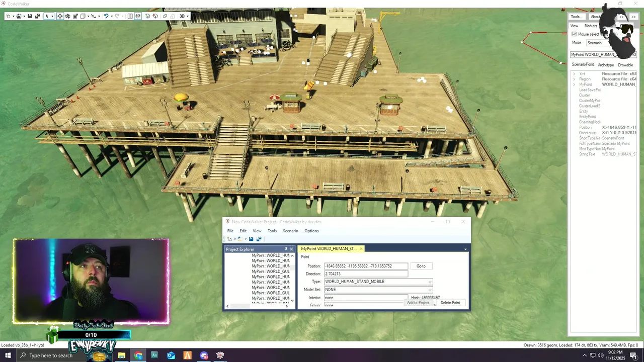Open the Type combo box WORLD_HUMAN_STAND_MOBILE
This screenshot has height=362, width=644.
click(378, 282)
